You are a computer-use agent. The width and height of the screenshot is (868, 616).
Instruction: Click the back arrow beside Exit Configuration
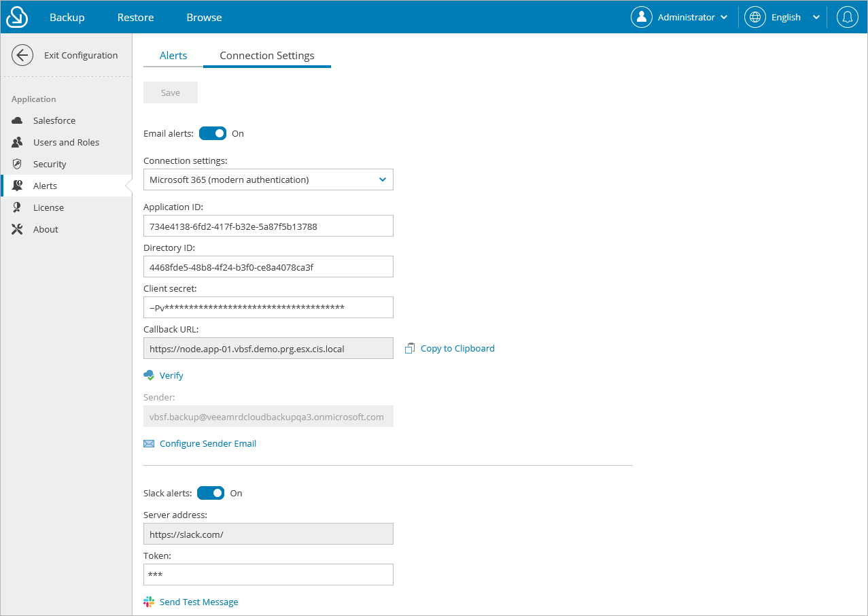(x=22, y=55)
